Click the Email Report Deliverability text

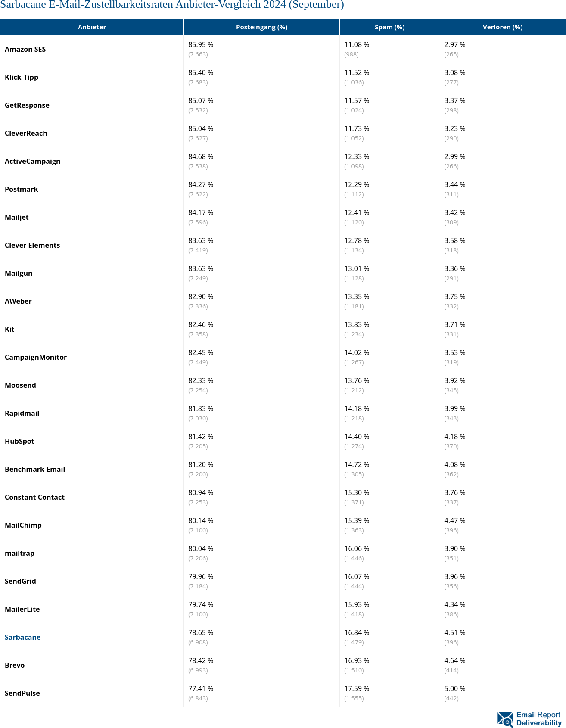click(x=538, y=719)
